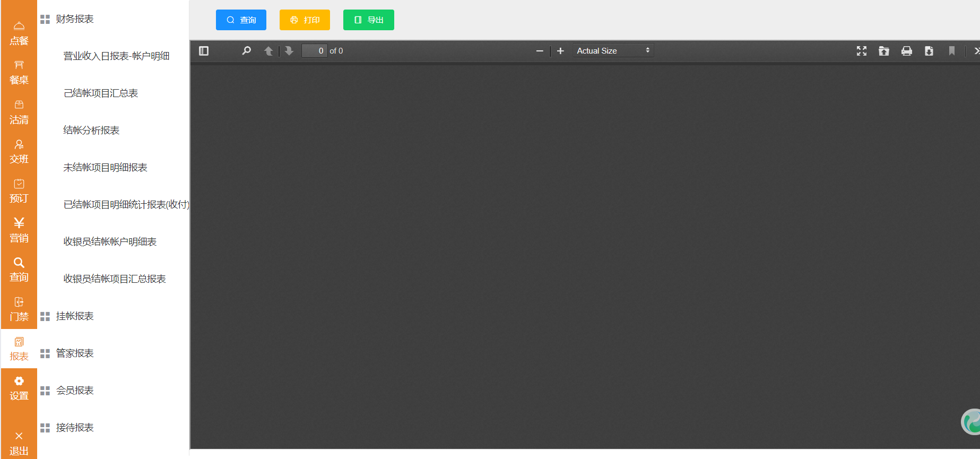Toggle the PDF viewer sidebar

pyautogui.click(x=204, y=51)
